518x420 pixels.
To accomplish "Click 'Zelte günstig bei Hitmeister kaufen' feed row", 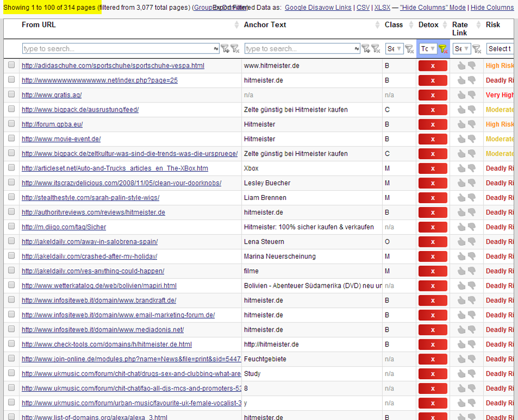I will click(296, 110).
